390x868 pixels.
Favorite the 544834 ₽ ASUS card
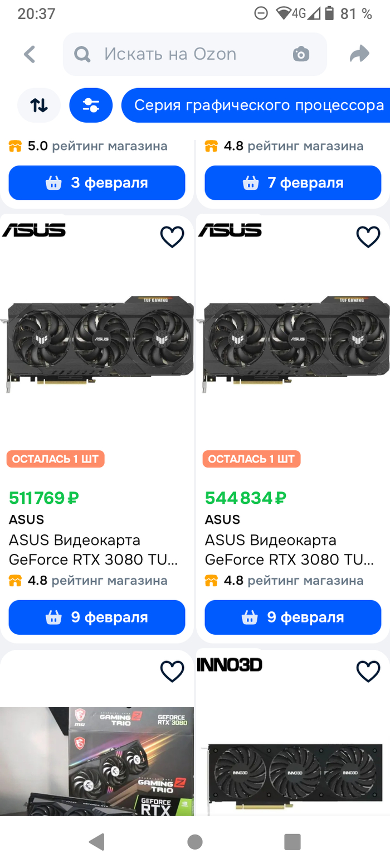click(x=368, y=237)
